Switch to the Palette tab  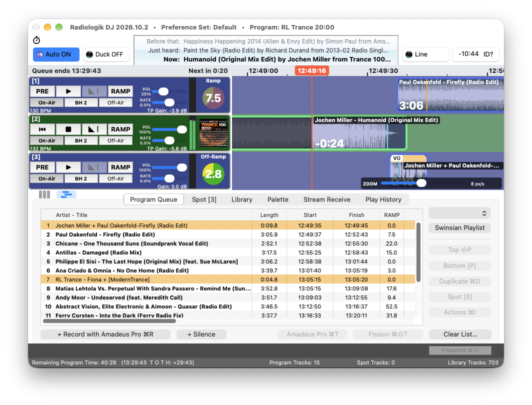(x=277, y=199)
